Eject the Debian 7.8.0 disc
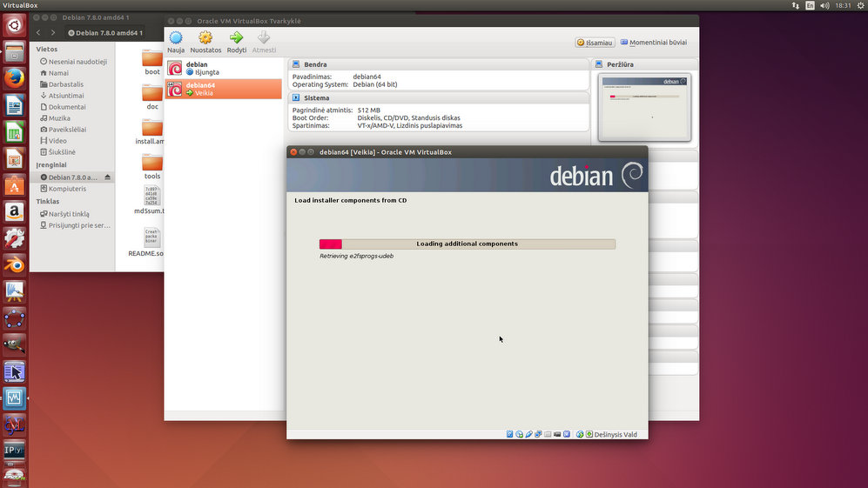868x488 pixels. pyautogui.click(x=108, y=177)
